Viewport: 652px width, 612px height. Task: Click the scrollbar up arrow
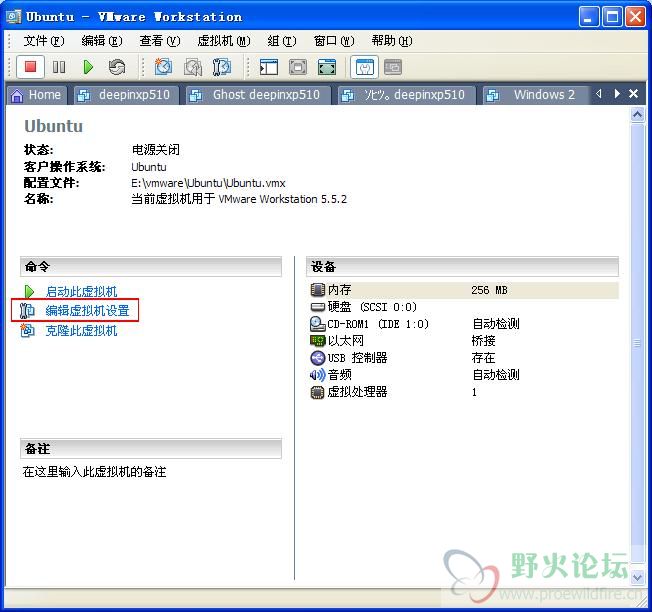coord(637,114)
